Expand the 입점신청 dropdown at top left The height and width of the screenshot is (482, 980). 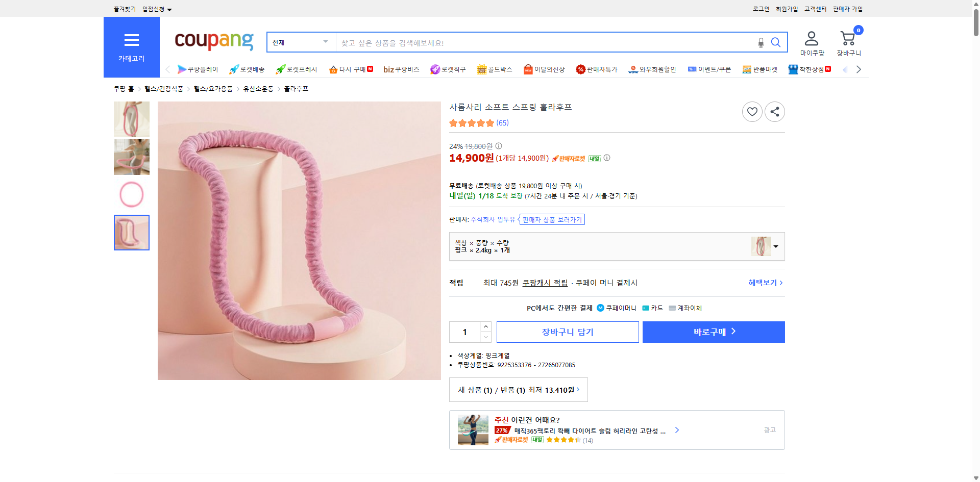(155, 9)
